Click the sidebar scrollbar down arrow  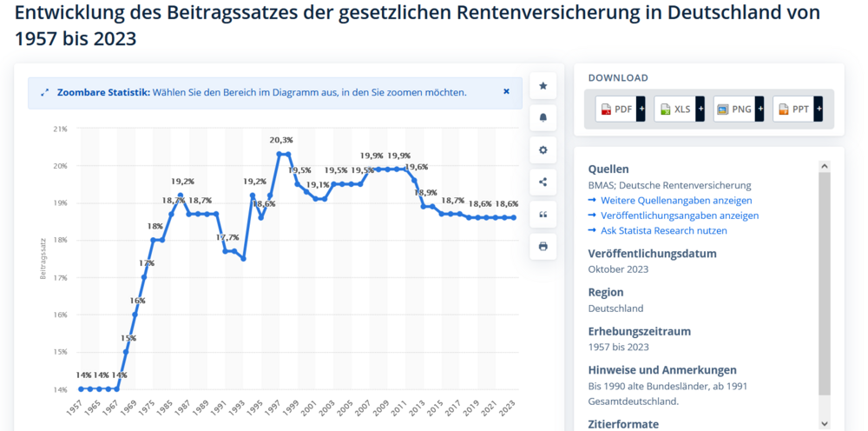[x=825, y=423]
